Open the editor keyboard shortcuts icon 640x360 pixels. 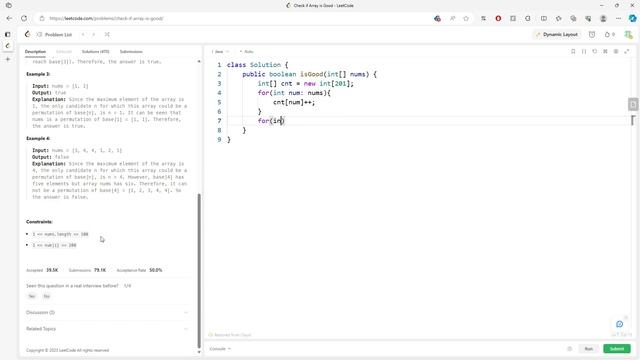point(605,51)
